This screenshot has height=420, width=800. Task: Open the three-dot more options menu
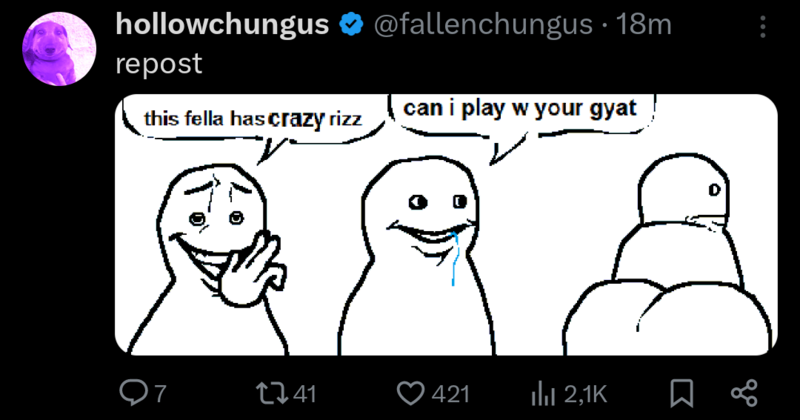(x=763, y=26)
